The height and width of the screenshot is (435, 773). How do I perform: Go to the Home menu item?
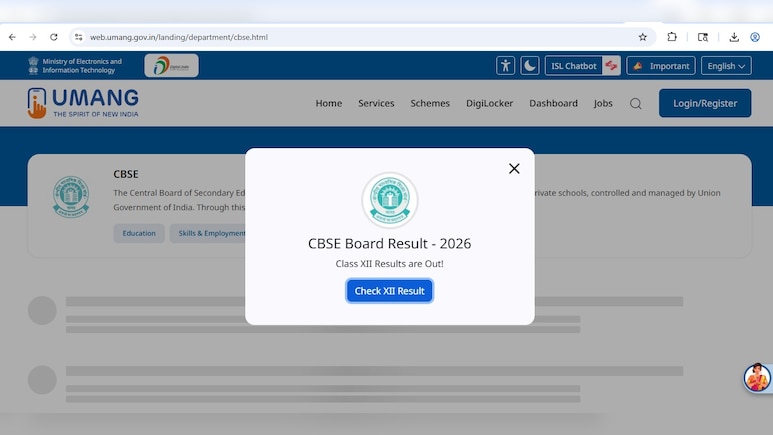[x=329, y=103]
